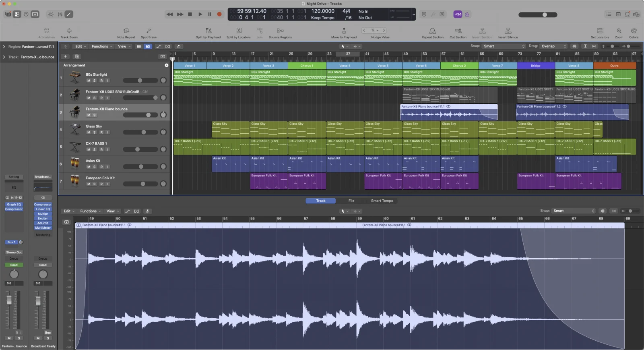Click the Split by Locators icon

coord(238,31)
